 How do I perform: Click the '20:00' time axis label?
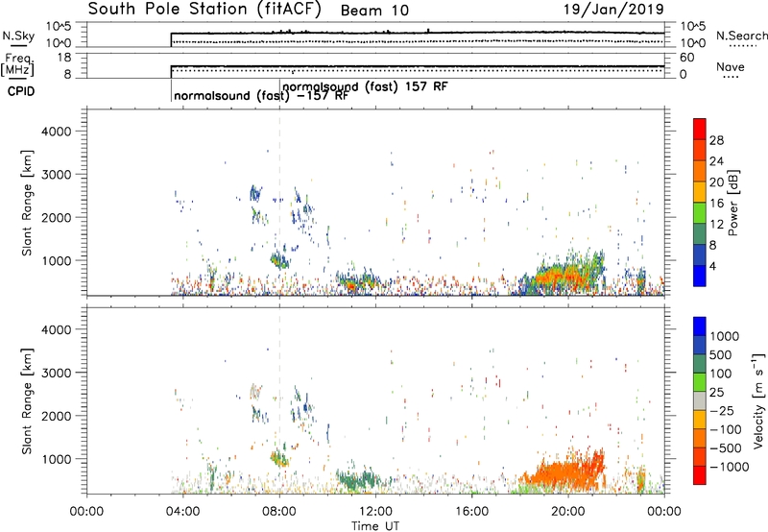pos(568,512)
